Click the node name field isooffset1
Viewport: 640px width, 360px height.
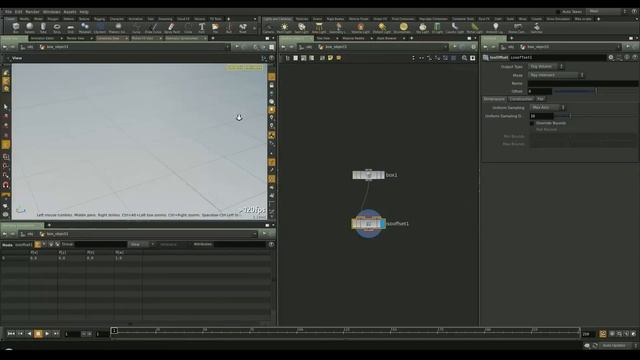(557, 58)
